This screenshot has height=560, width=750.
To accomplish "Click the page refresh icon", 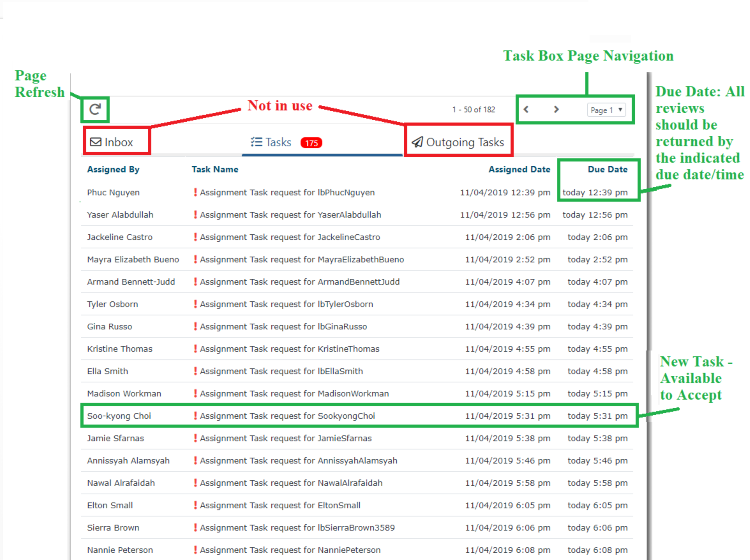I will pos(96,110).
